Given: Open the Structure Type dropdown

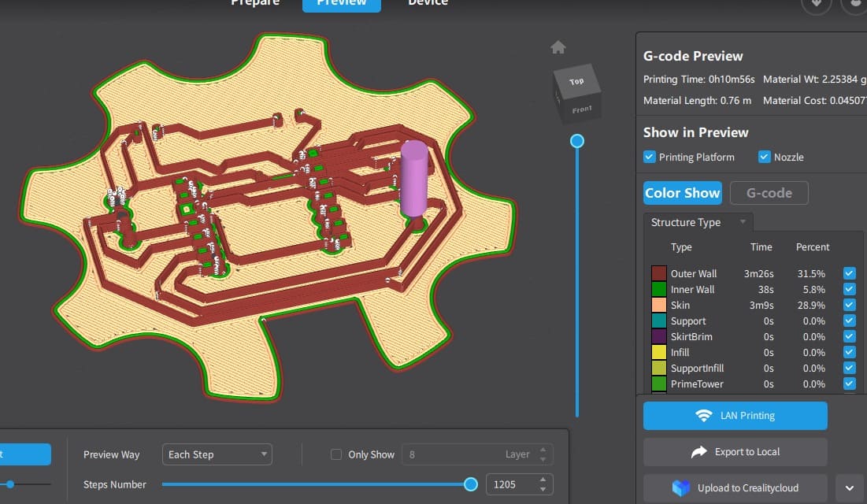Looking at the screenshot, I should [698, 222].
